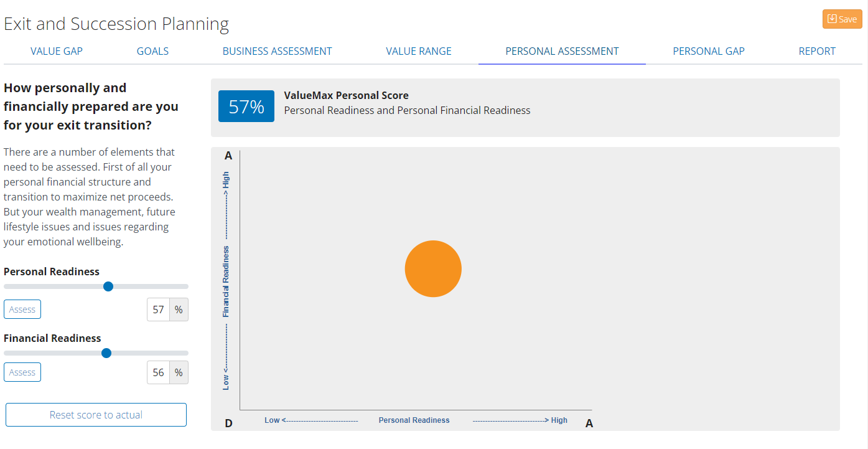Click the Personal Readiness percentage input field
868x449 pixels.
pos(158,310)
